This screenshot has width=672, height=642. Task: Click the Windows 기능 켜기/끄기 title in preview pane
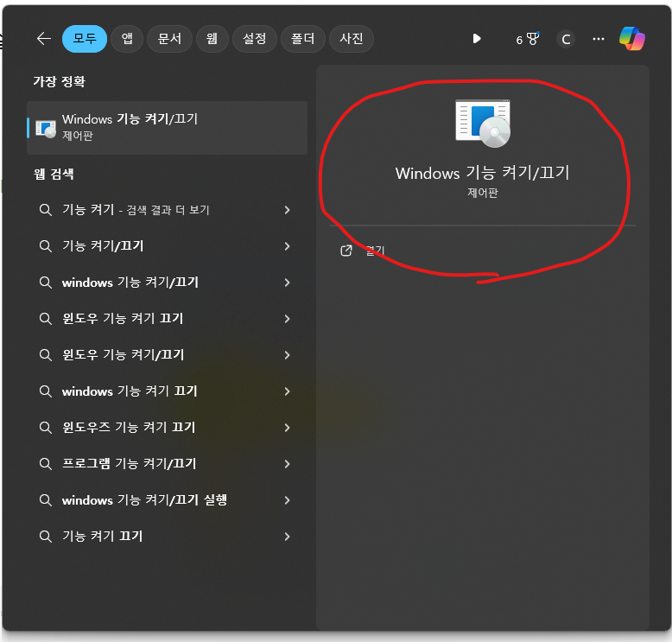(483, 173)
